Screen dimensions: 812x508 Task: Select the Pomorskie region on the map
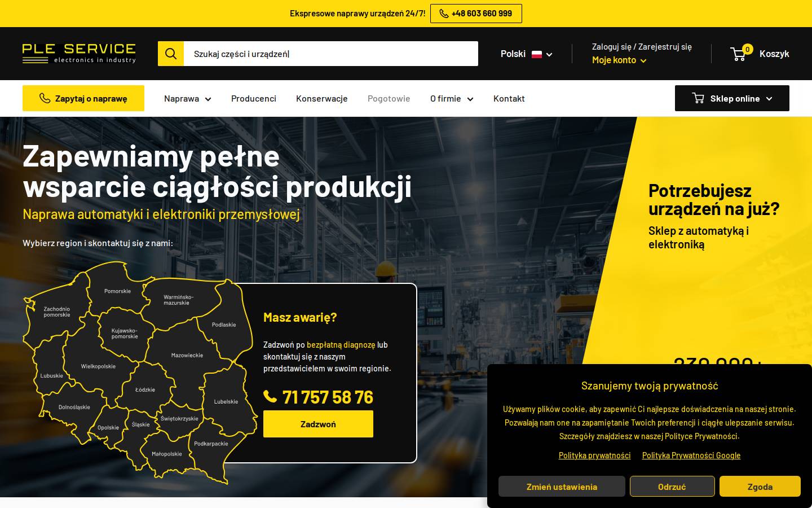point(117,291)
